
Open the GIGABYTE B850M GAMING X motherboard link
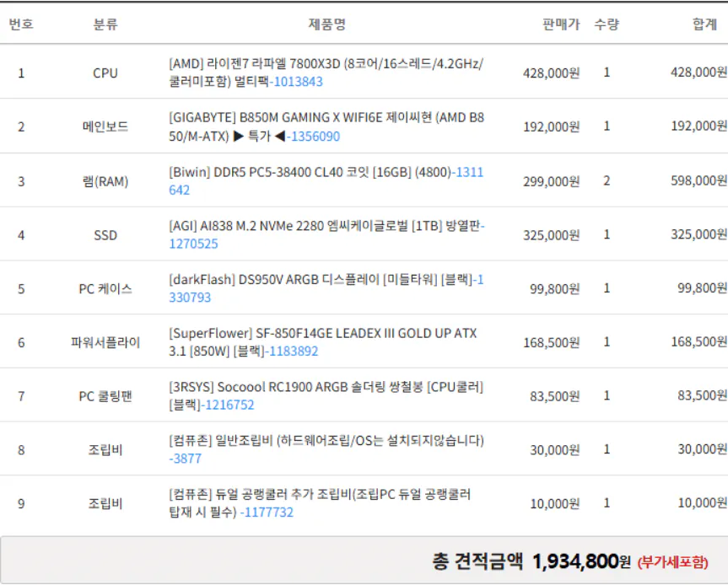coord(326,126)
